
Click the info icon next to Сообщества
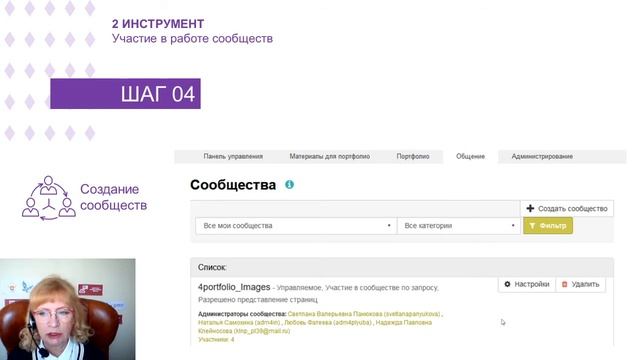click(x=289, y=184)
